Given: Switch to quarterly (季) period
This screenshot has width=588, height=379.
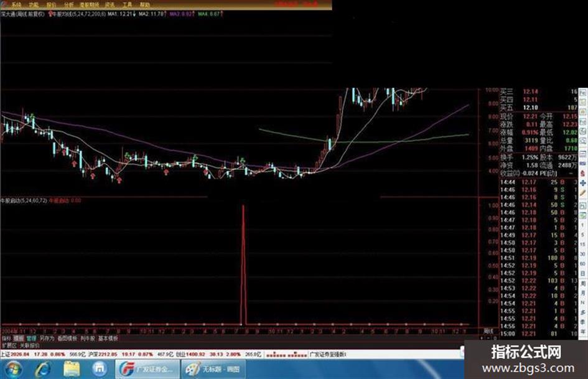Looking at the screenshot, I should click(x=583, y=321).
